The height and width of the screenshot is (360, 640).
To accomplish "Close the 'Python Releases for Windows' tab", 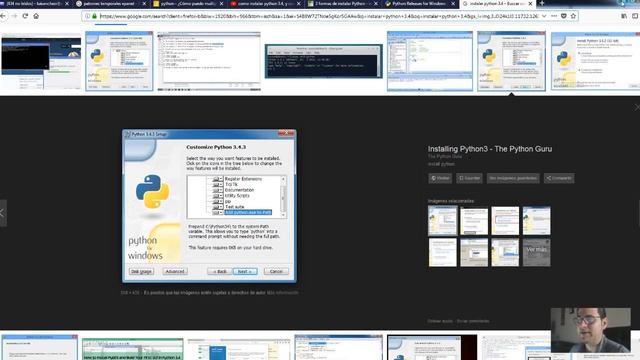I will point(453,3).
